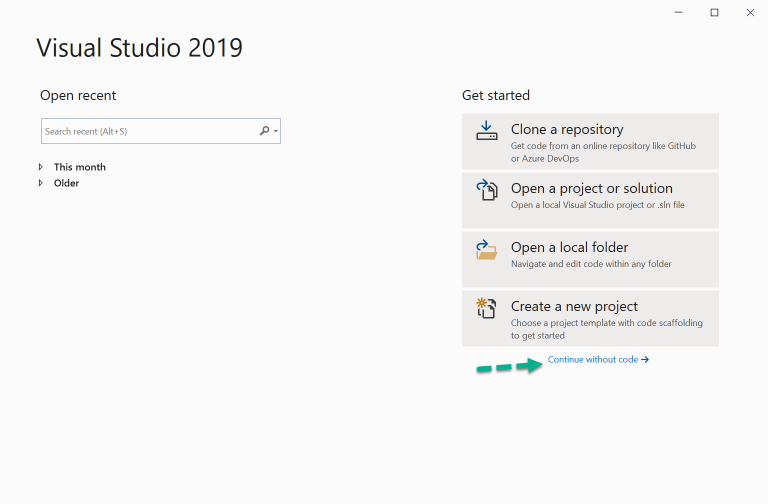Click the Open a project or solution icon

[x=487, y=190]
